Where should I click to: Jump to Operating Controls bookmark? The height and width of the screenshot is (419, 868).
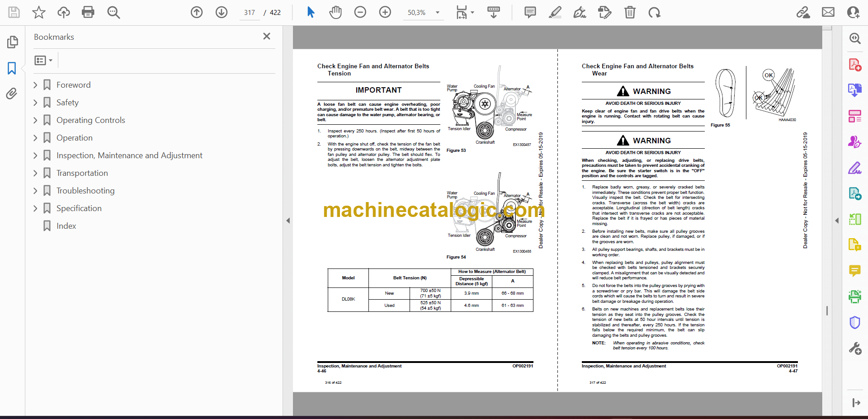pos(90,120)
